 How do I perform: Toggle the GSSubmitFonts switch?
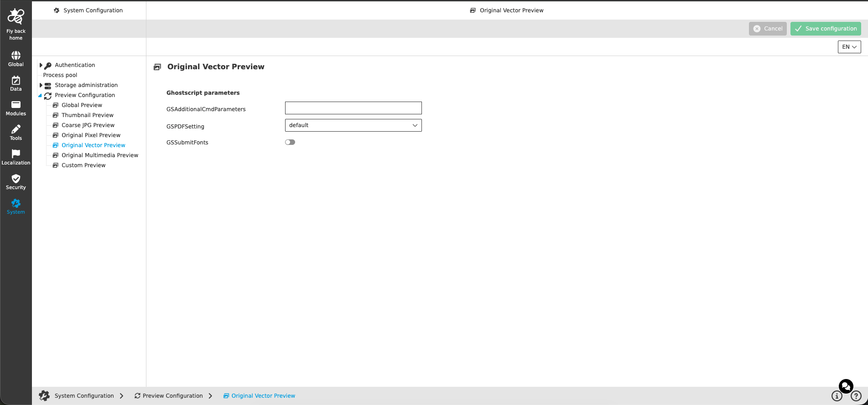(x=290, y=142)
